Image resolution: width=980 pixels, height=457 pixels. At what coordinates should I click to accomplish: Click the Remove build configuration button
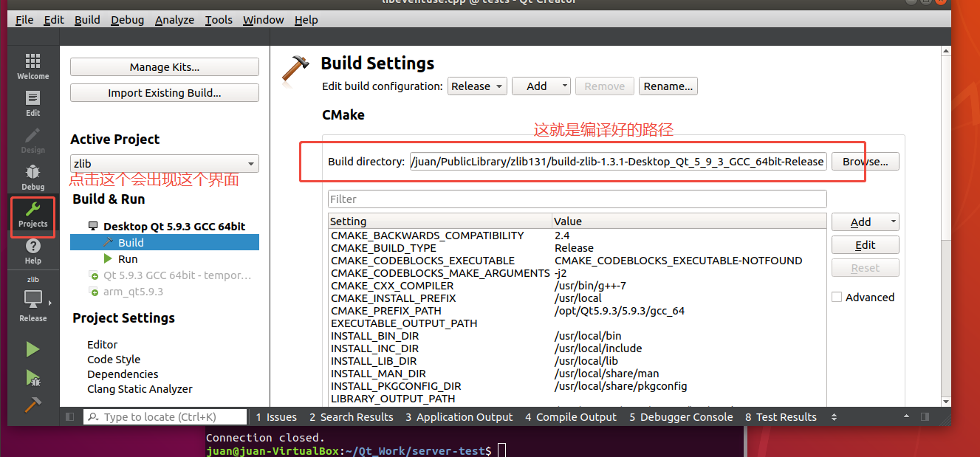[605, 86]
